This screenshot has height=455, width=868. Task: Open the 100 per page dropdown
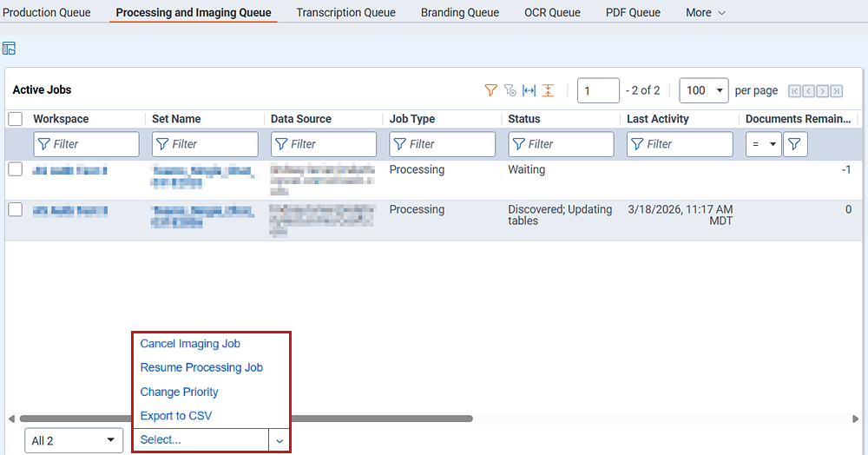(x=703, y=90)
